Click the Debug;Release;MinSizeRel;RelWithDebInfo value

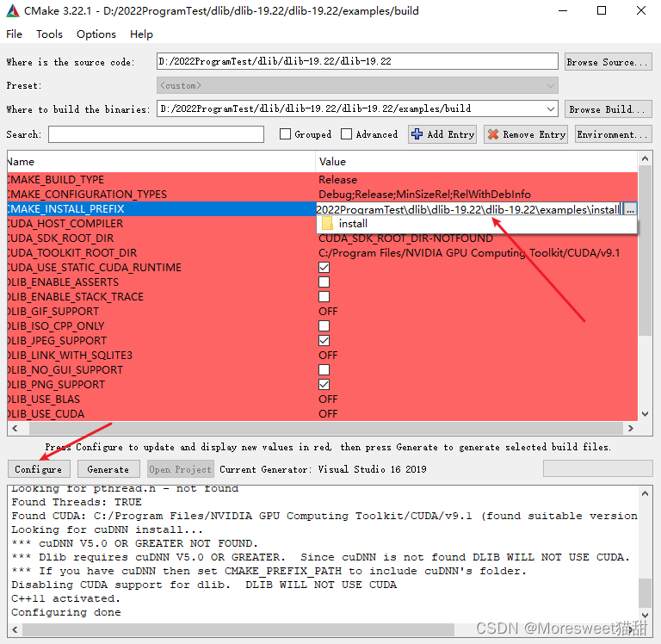(424, 195)
